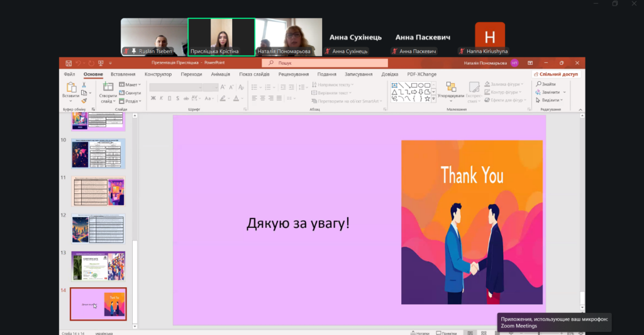Click the Arrange (Упорядкувати) icon
The image size is (644, 335).
point(451,87)
